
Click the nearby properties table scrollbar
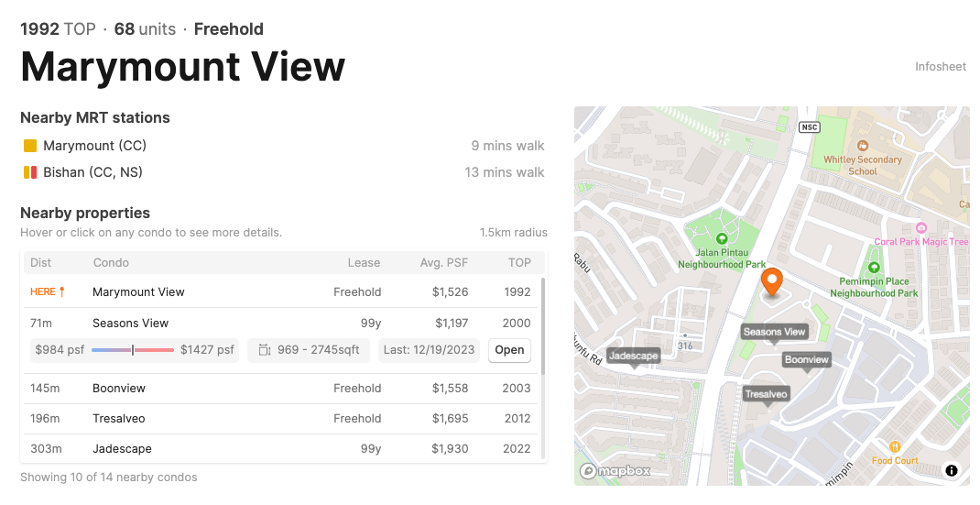[x=543, y=325]
